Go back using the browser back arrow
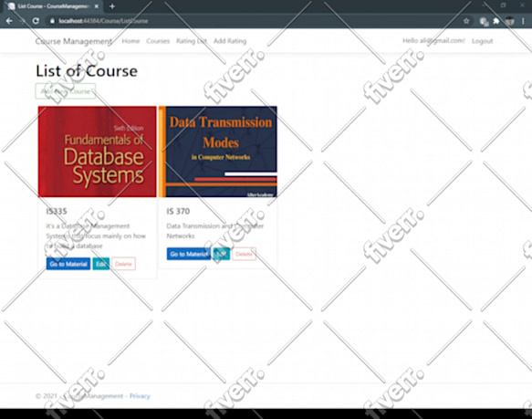This screenshot has width=532, height=419. click(9, 21)
